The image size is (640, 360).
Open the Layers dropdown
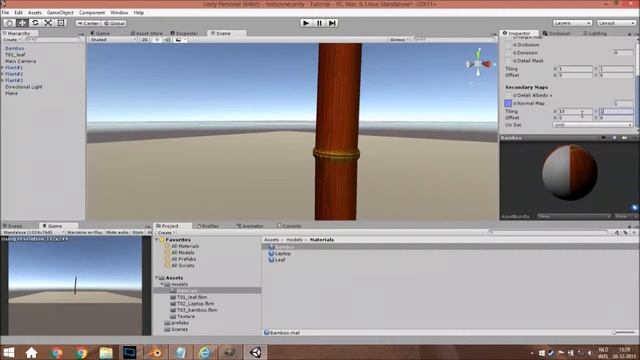click(x=572, y=23)
